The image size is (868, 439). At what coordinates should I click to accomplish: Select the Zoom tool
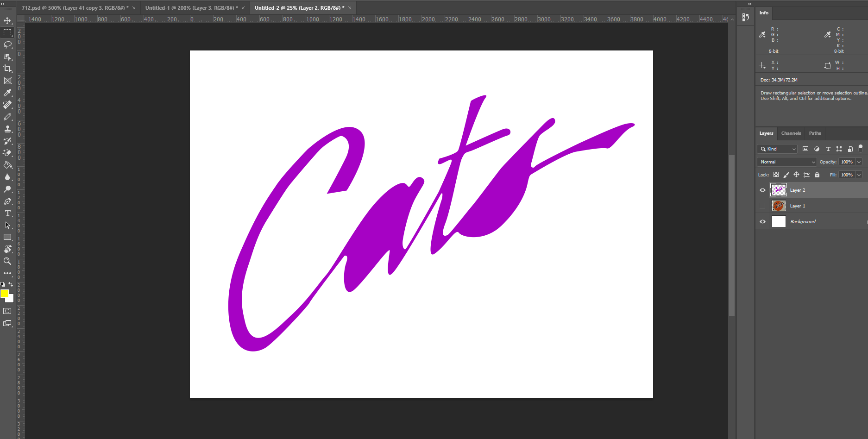pyautogui.click(x=7, y=261)
